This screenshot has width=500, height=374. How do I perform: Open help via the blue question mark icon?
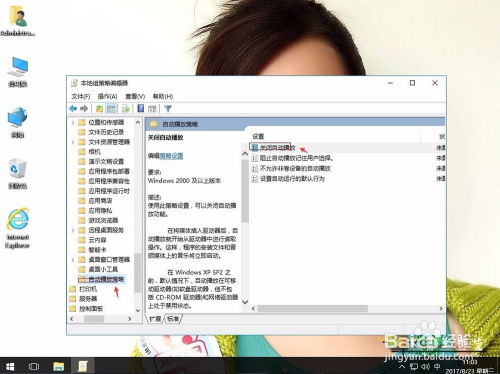tap(141, 108)
